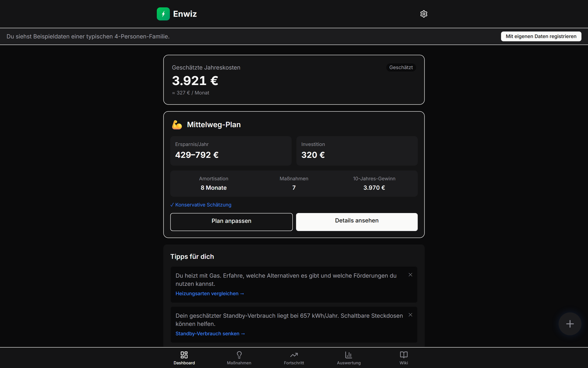588x368 pixels.
Task: Open the Fortschritt tab with trend icon
Action: tap(294, 358)
